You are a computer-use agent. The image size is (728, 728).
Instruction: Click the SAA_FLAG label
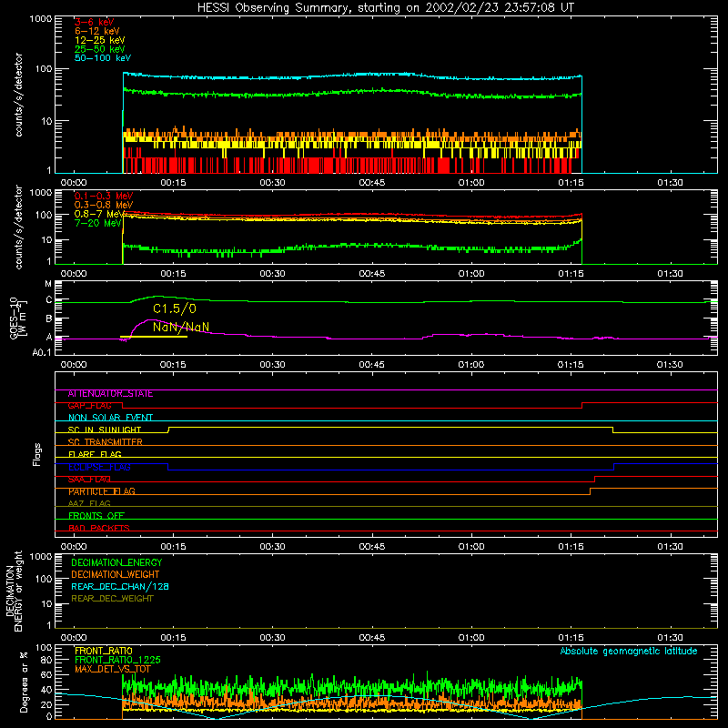(x=89, y=480)
